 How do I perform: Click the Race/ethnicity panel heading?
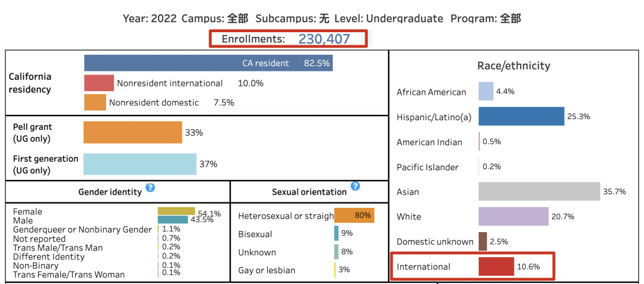513,66
